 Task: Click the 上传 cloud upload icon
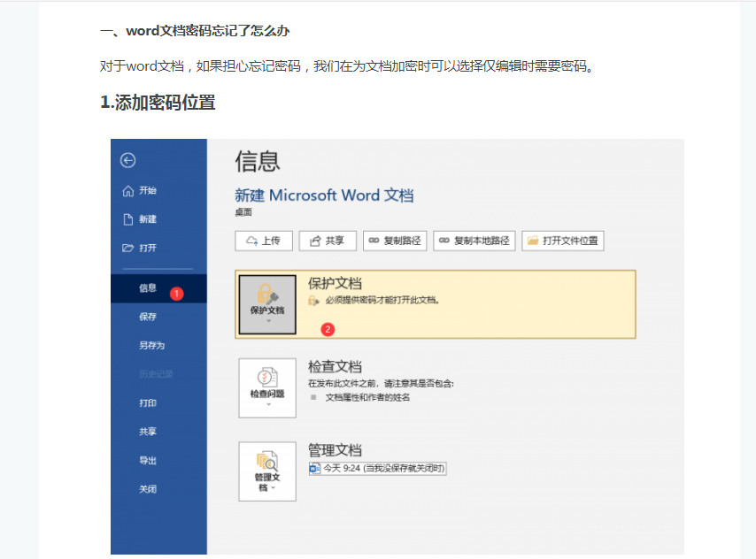pyautogui.click(x=252, y=240)
